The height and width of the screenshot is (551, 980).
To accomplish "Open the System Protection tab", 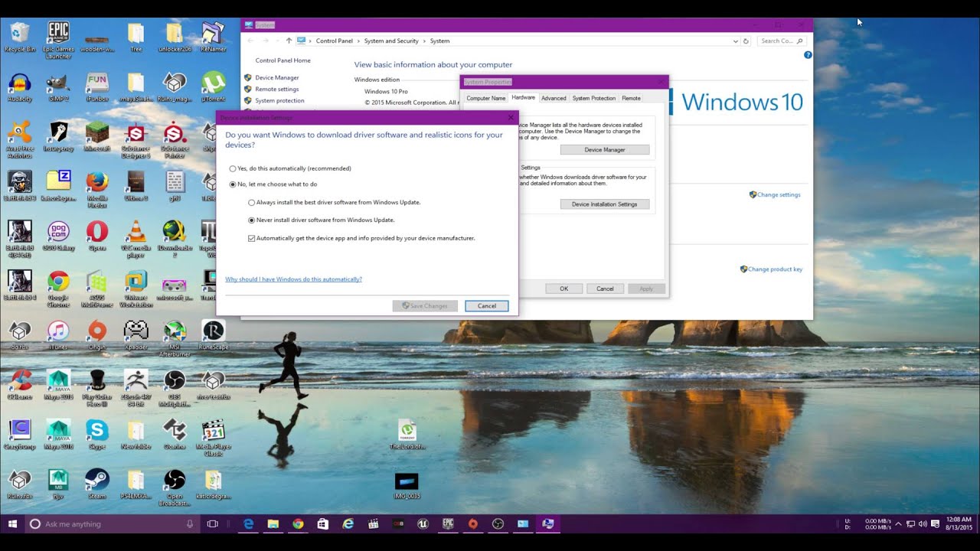I will point(594,98).
